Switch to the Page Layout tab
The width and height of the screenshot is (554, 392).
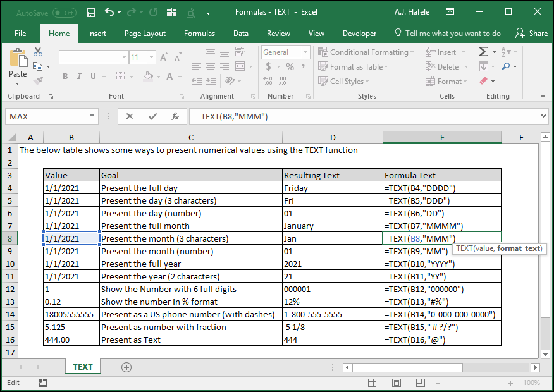[x=145, y=34]
